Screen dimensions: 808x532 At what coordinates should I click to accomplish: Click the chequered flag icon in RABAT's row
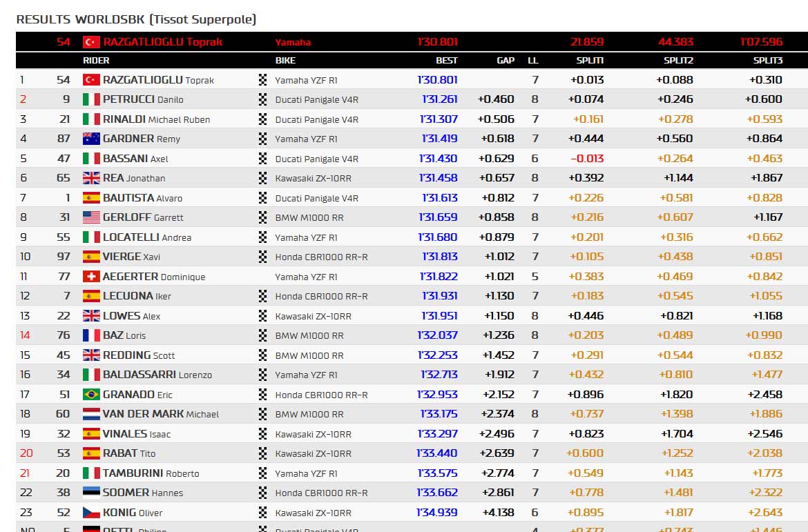click(263, 453)
